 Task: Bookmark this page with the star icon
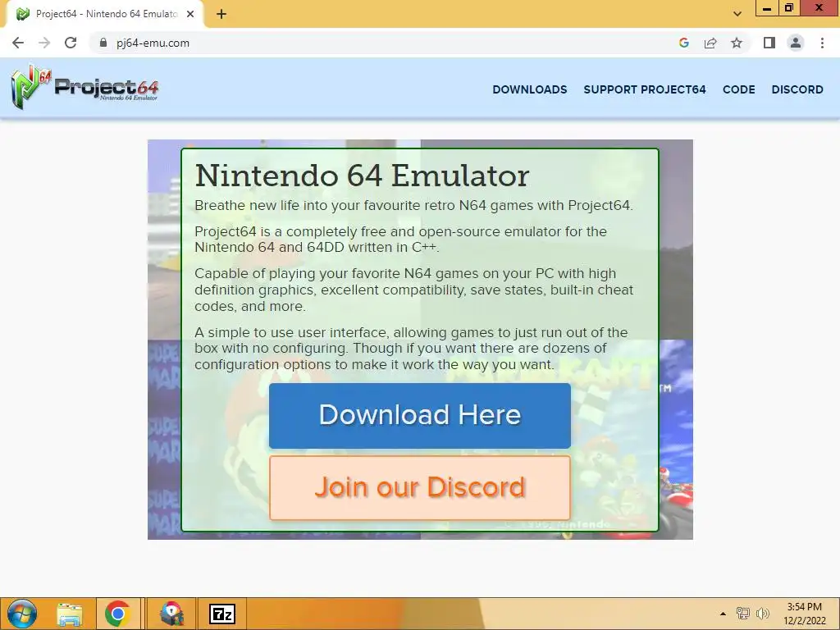[737, 43]
